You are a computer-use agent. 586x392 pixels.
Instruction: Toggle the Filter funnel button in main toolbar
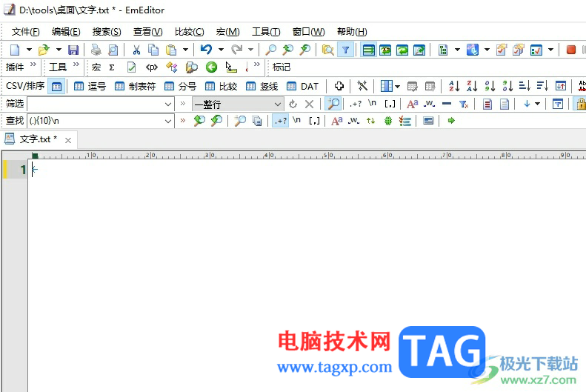[346, 50]
